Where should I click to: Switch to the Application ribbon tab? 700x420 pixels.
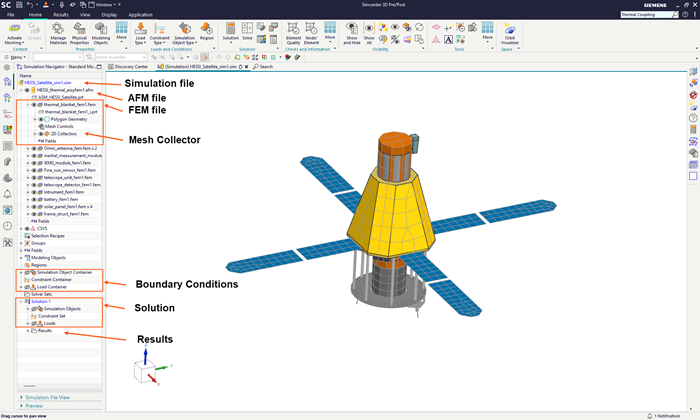(x=140, y=15)
